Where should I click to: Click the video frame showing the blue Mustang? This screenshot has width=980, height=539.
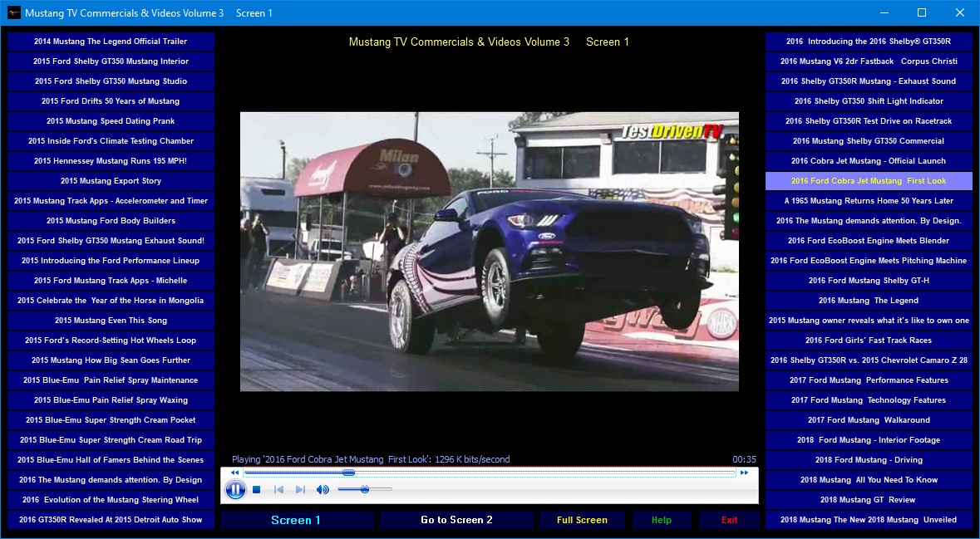(x=490, y=252)
